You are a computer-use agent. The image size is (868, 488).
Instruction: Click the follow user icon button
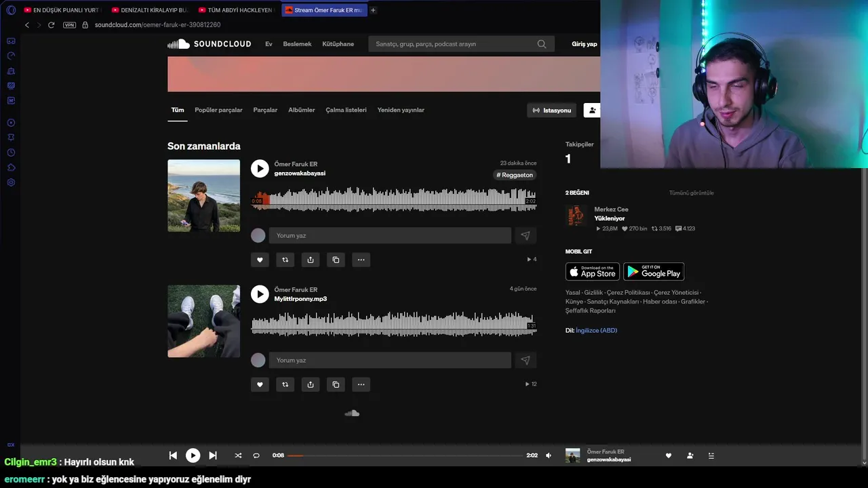(x=593, y=110)
